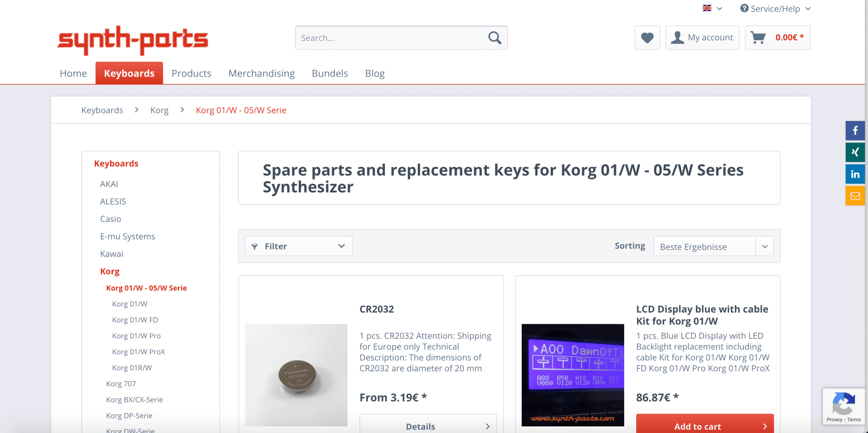Open the Sorting Beste Ergebnisse dropdown
Screen dimensions: 868x433
(x=713, y=246)
